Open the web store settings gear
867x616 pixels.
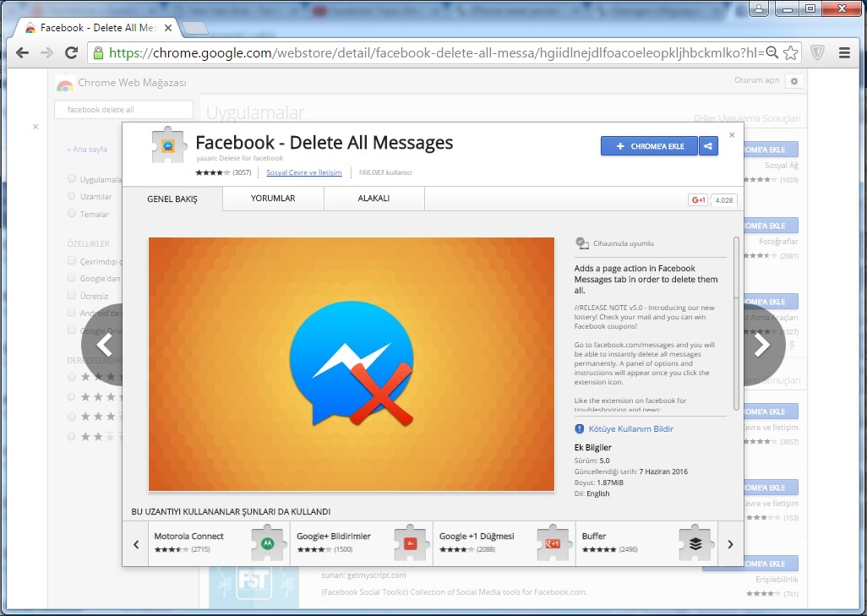pyautogui.click(x=793, y=81)
